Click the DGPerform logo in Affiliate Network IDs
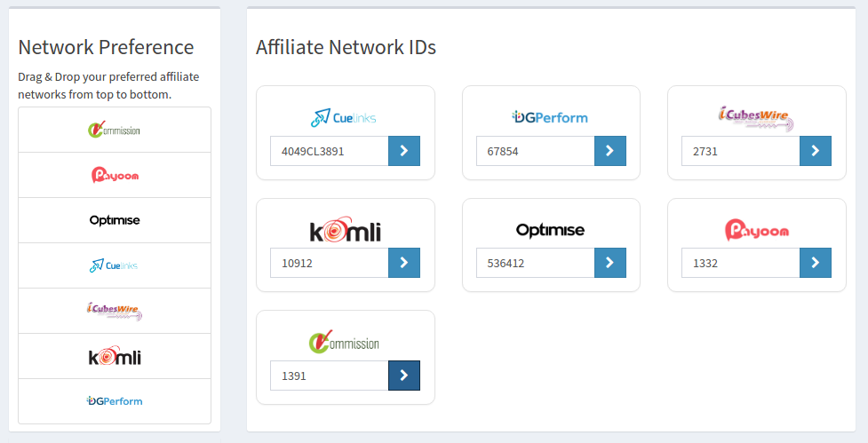 click(x=550, y=117)
